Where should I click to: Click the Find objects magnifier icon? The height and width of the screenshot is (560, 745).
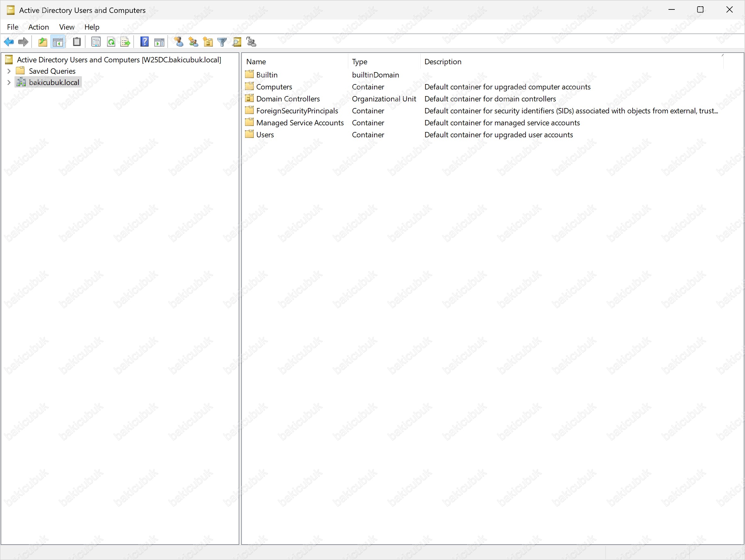pos(237,42)
